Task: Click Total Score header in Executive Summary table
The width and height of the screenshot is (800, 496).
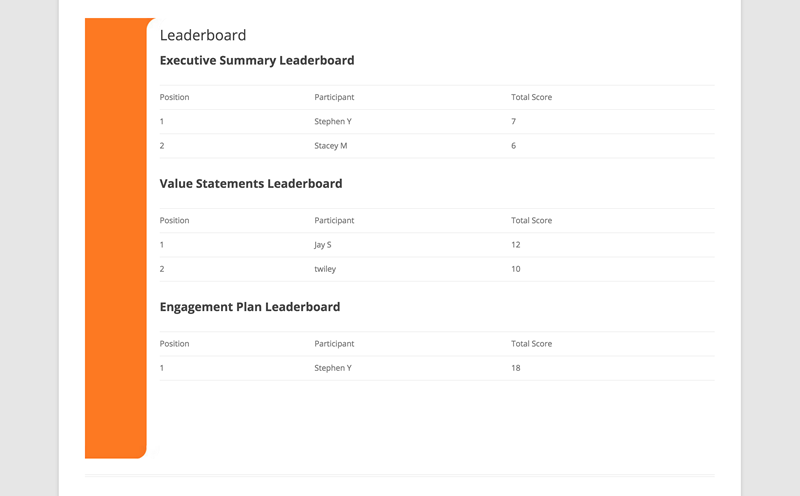Action: tap(531, 97)
